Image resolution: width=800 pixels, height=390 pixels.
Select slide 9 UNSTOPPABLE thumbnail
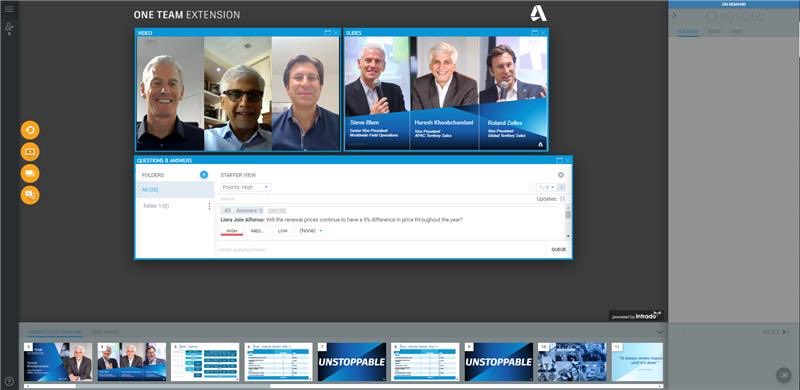(499, 362)
